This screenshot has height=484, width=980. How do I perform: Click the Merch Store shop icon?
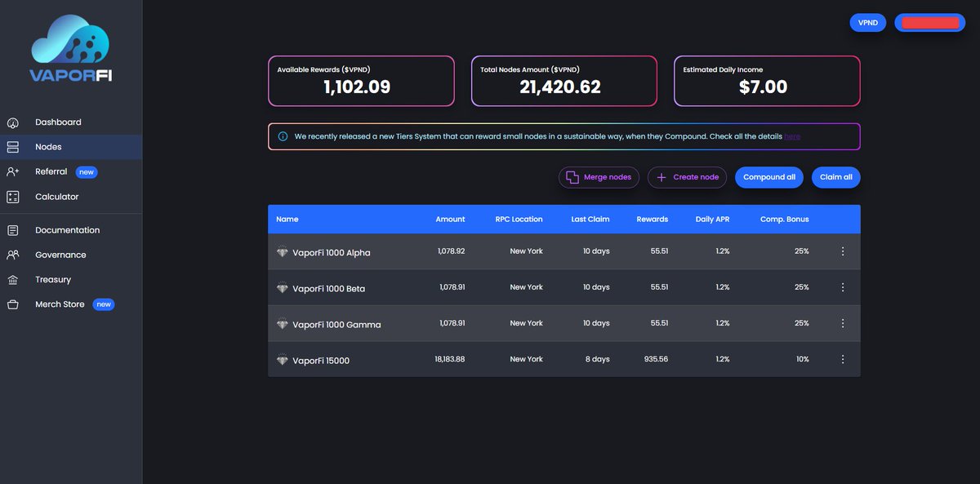[x=12, y=304]
